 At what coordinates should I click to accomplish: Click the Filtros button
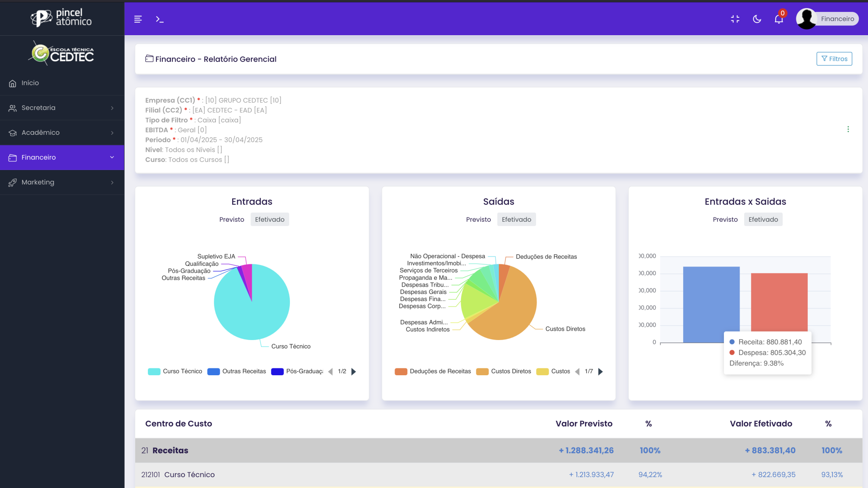834,59
